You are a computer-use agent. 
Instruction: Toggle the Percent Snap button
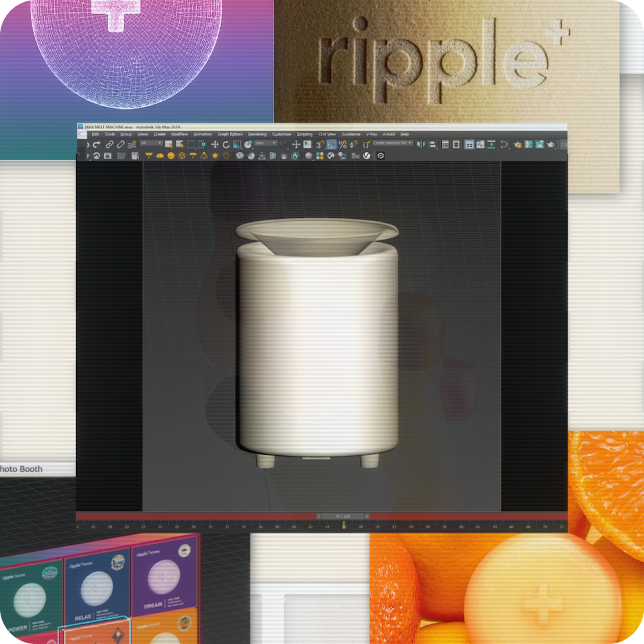pos(343,145)
